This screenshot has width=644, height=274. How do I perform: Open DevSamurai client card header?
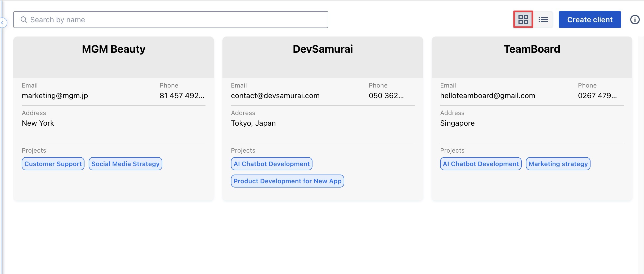point(323,49)
